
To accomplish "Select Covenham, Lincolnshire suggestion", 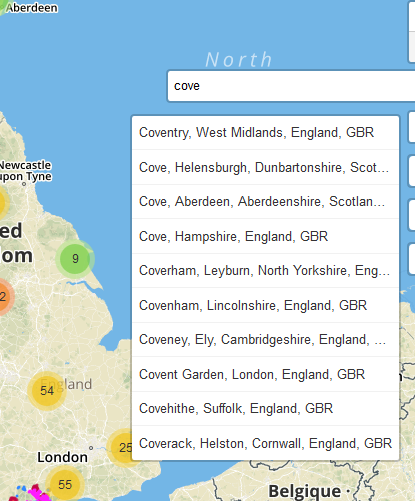I will tap(265, 305).
